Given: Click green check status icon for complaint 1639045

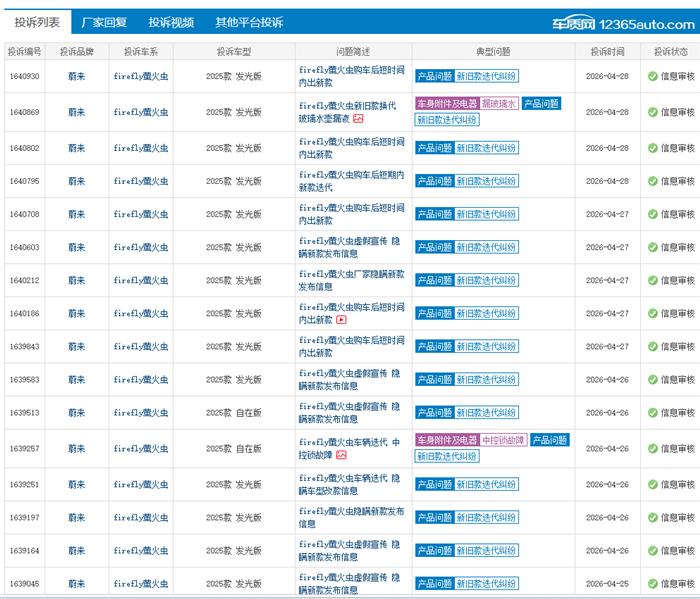Looking at the screenshot, I should coord(652,583).
